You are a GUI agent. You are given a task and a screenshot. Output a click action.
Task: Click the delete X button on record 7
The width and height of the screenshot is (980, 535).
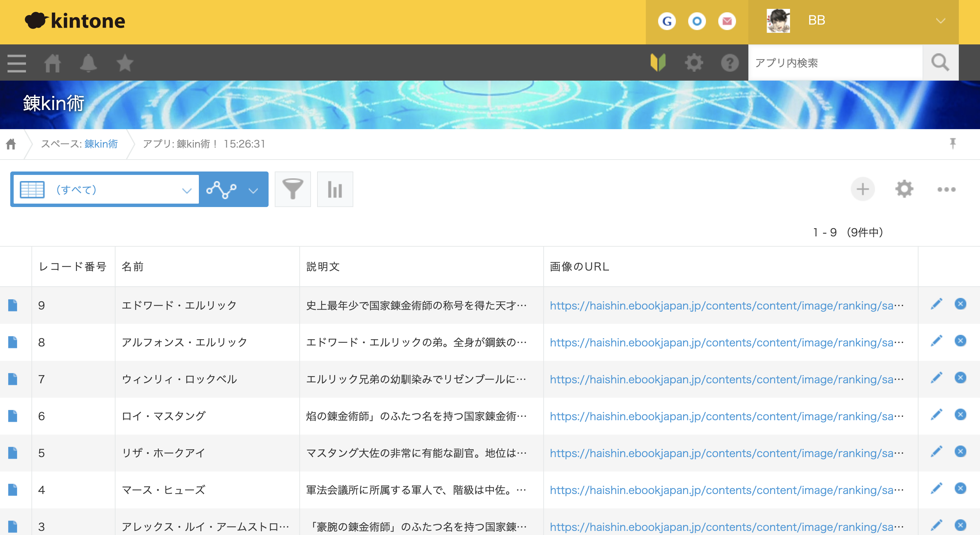click(960, 379)
